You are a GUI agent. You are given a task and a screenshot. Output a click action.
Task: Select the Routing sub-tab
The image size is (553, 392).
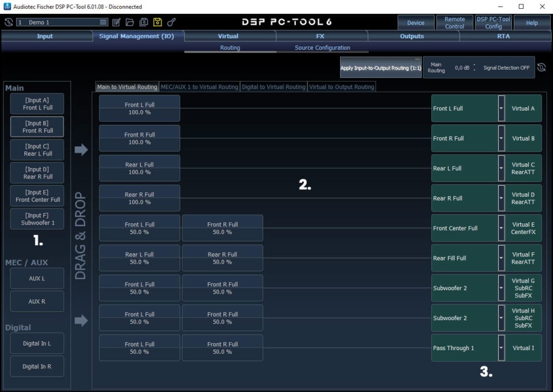230,48
